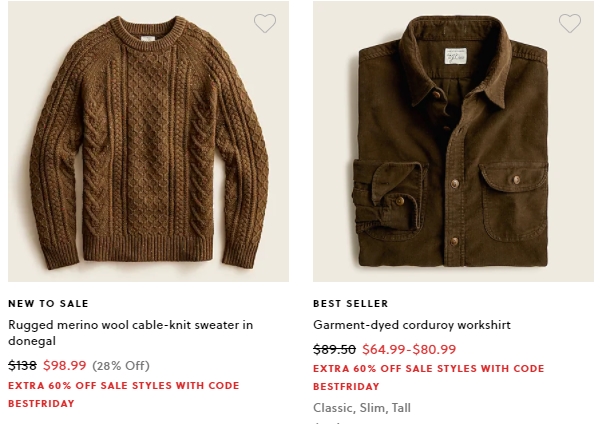
Task: Click the BESTFRIDAY code under the workshirt
Action: (346, 386)
